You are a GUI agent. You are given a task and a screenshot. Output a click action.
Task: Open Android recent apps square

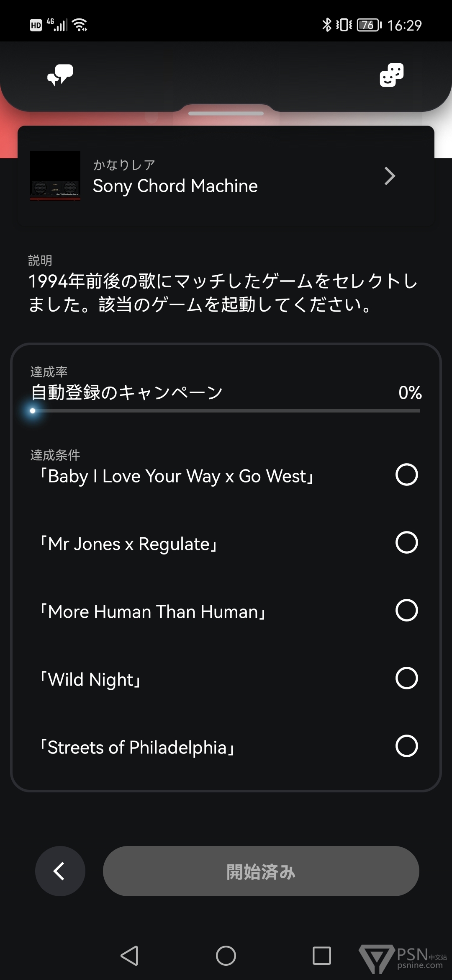tap(321, 956)
